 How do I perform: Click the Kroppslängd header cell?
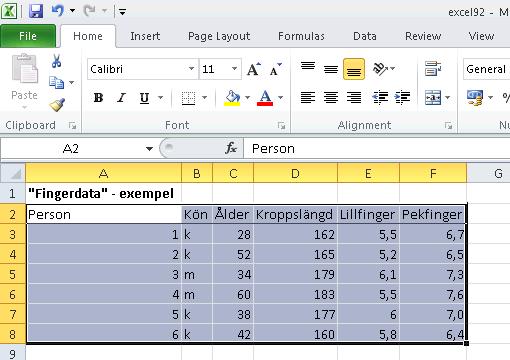coord(295,214)
